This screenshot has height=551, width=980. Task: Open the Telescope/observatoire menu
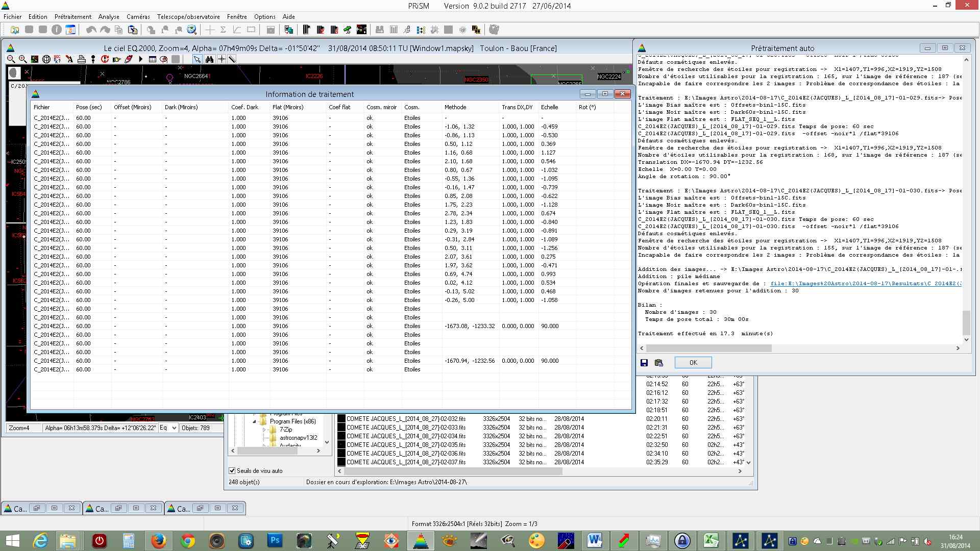pos(188,17)
